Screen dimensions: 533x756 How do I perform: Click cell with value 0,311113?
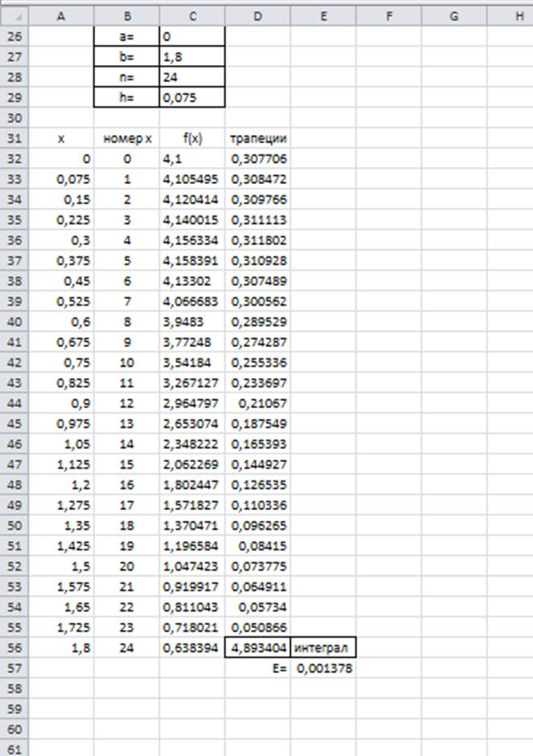click(x=257, y=220)
